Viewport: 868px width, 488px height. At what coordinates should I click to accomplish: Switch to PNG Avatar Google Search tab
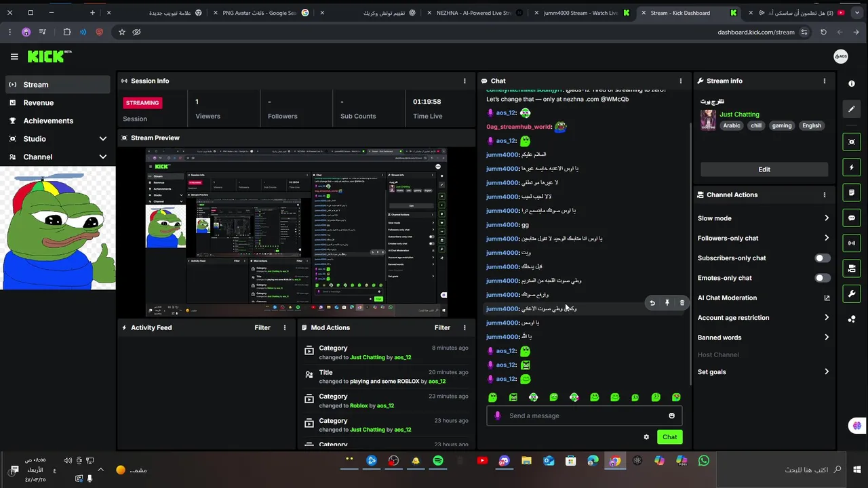(262, 13)
